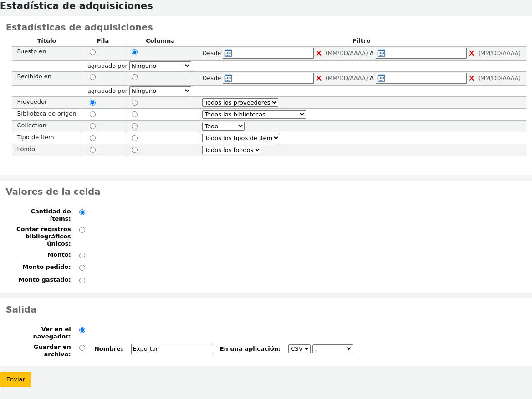
Task: Click the "Nombre" export filename field
Action: 171,348
